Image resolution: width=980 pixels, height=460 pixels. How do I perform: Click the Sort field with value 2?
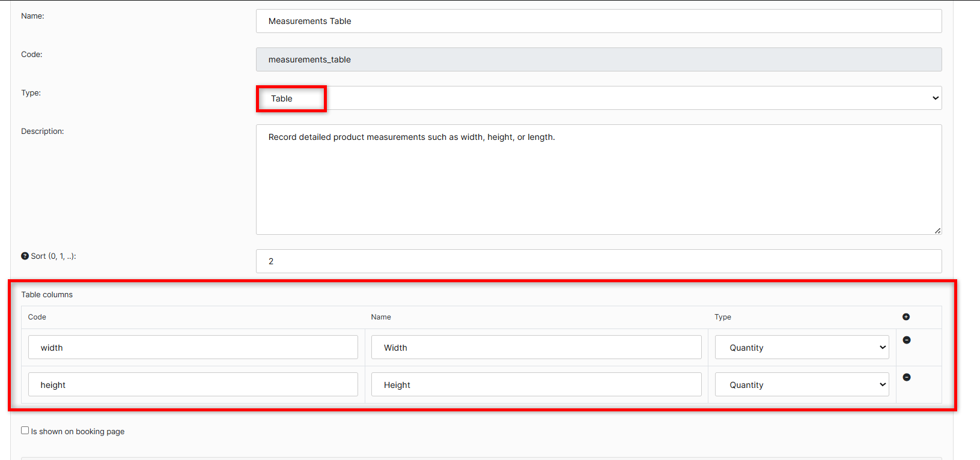click(x=598, y=261)
